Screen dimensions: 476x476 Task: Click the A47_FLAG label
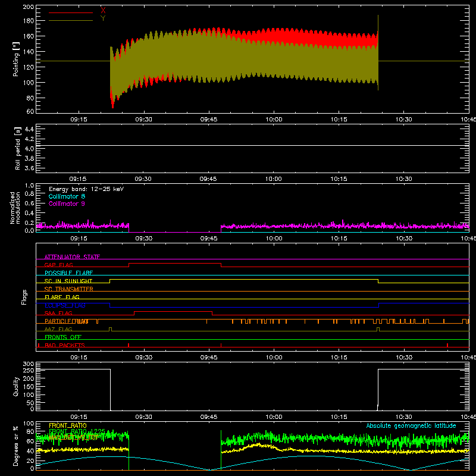click(58, 329)
